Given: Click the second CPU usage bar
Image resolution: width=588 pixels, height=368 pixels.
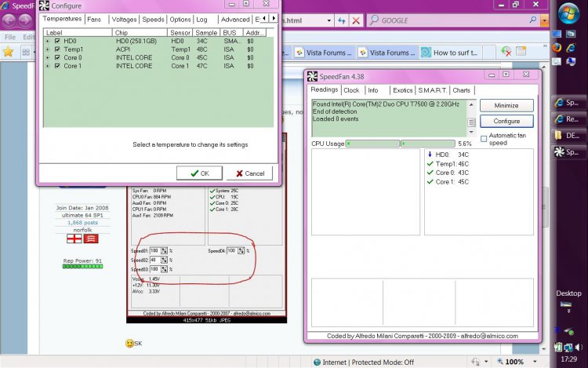Looking at the screenshot, I should (428, 144).
